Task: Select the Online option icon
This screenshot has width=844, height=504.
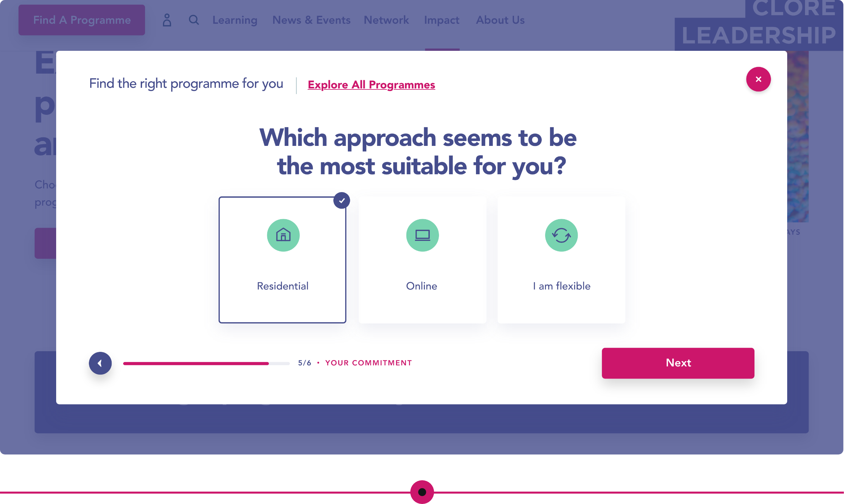Action: tap(422, 235)
